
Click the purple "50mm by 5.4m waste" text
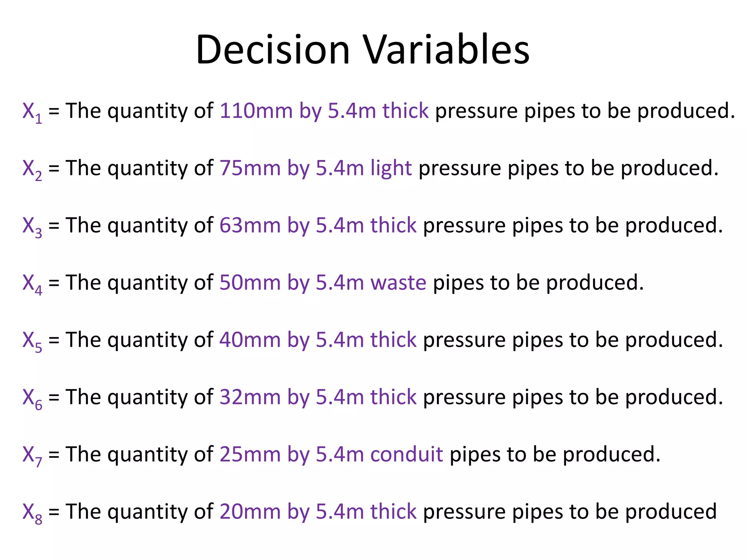pos(322,282)
